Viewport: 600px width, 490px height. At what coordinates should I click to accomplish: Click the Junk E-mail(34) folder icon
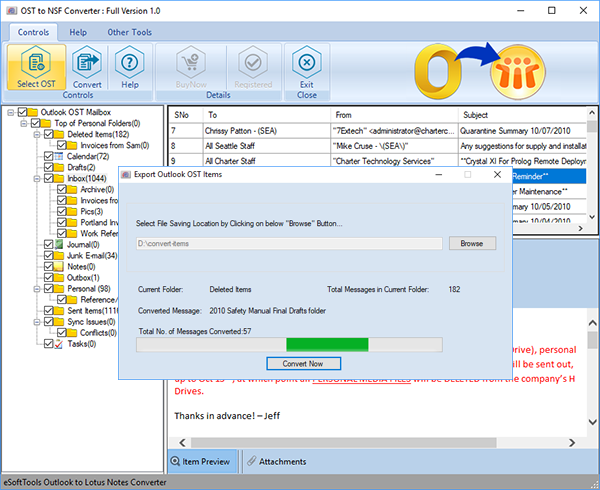tap(59, 256)
